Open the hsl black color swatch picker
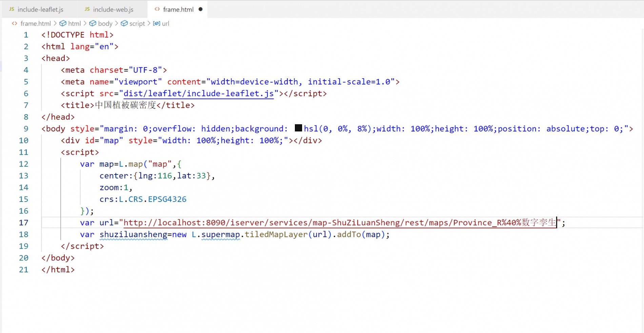644x333 pixels. pos(298,128)
